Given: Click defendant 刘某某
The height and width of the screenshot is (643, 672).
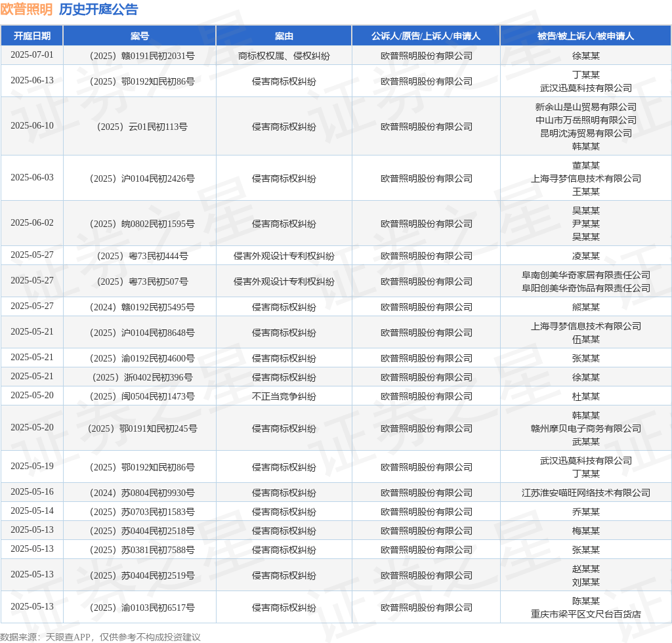Looking at the screenshot, I should [x=585, y=582].
